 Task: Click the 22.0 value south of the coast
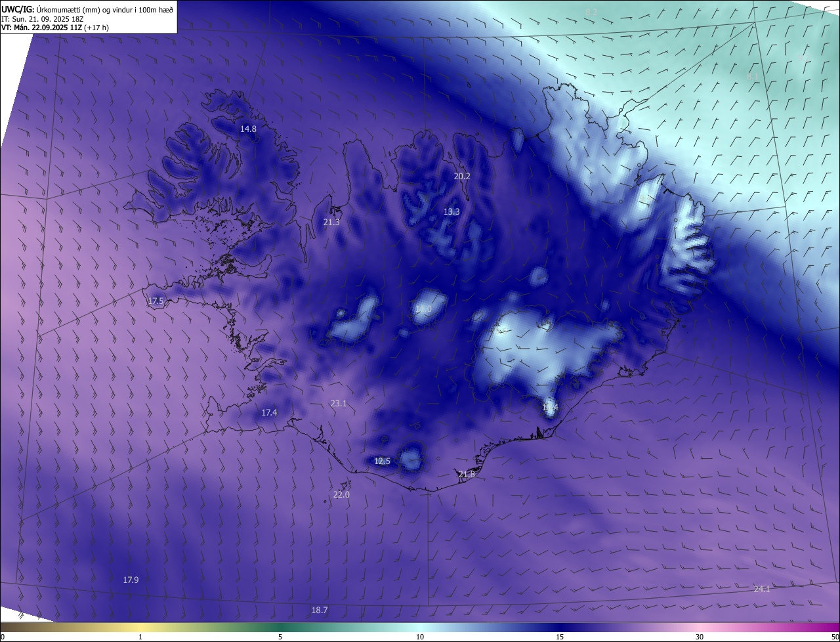pyautogui.click(x=341, y=495)
